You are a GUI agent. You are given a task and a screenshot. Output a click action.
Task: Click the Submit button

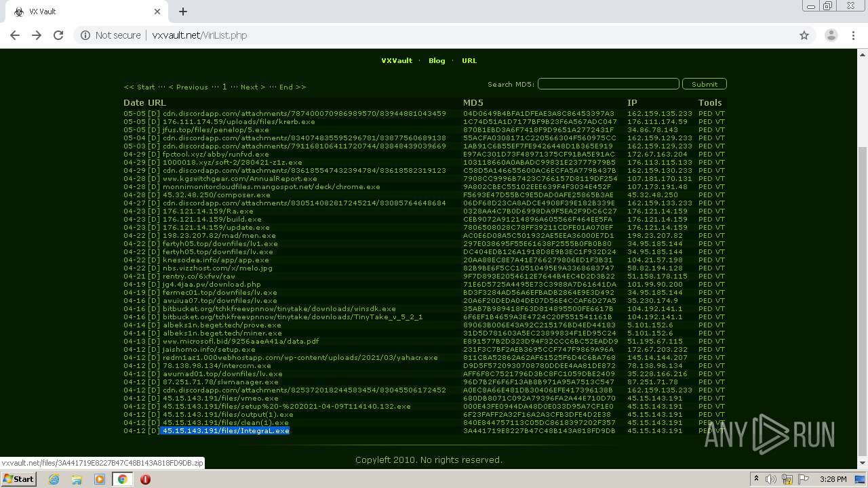(705, 84)
